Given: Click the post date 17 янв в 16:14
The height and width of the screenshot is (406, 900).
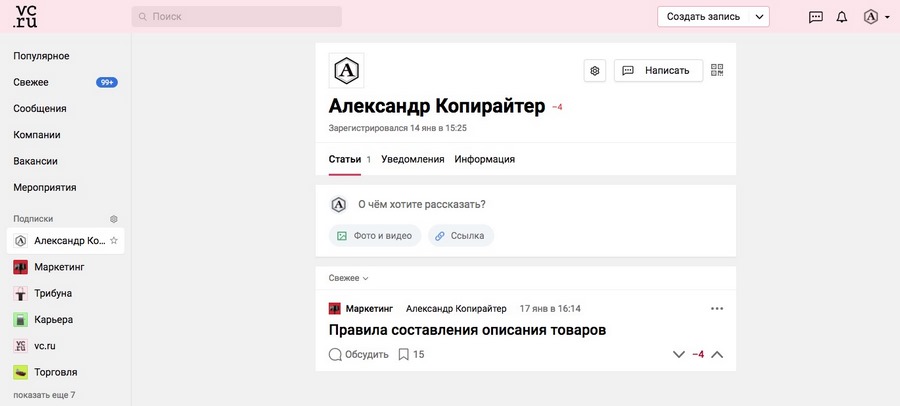Looking at the screenshot, I should click(550, 309).
